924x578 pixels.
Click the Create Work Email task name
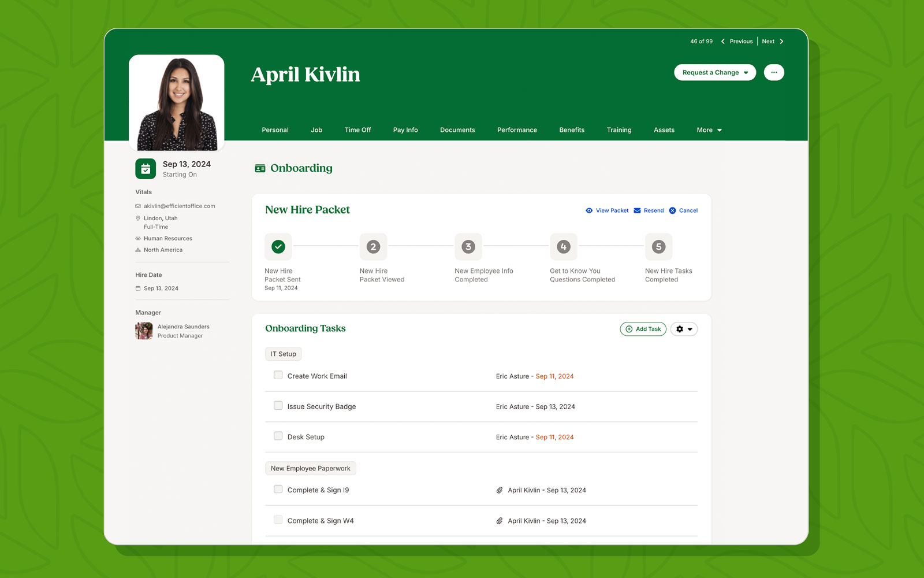click(317, 376)
